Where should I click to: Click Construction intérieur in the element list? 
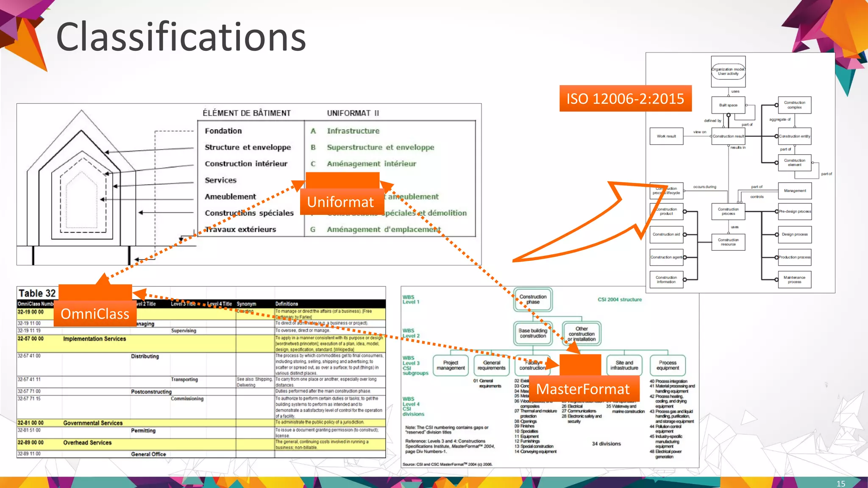point(246,164)
